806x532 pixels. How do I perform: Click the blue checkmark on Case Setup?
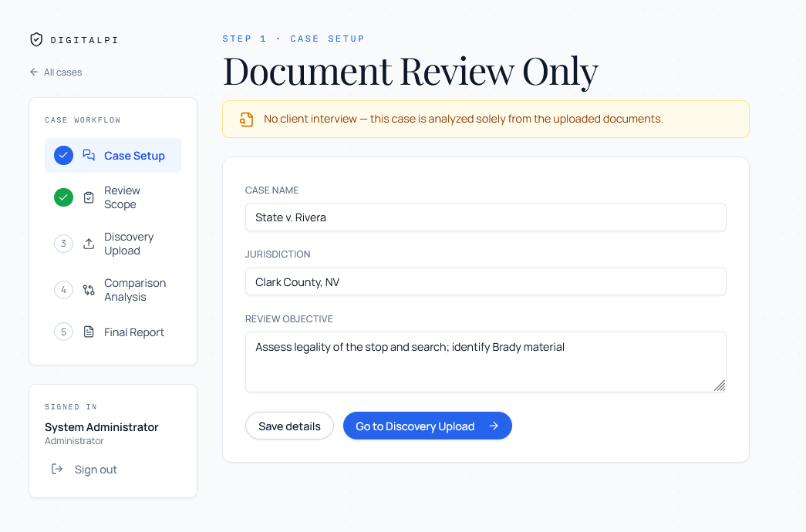point(64,155)
